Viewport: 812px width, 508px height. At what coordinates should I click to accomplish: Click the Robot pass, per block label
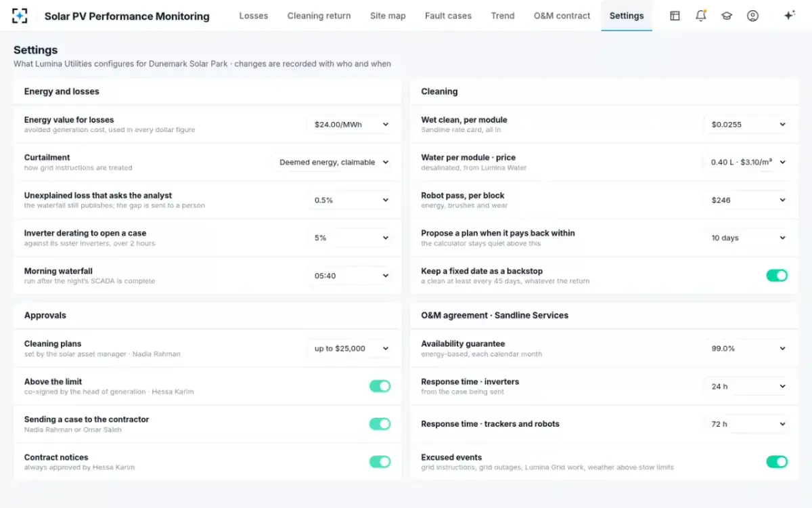(463, 195)
